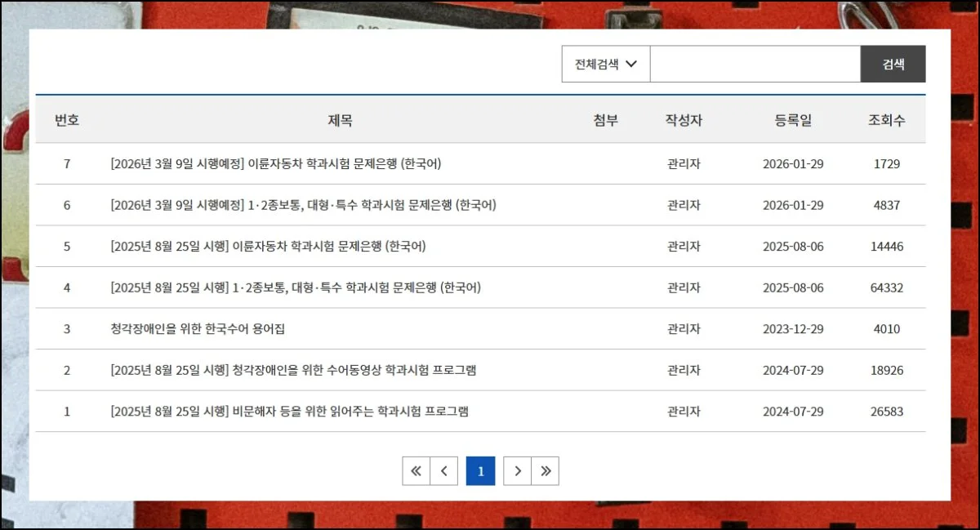Image resolution: width=980 pixels, height=530 pixels.
Task: Open the 전체검색 search category dropdown
Action: coord(605,65)
